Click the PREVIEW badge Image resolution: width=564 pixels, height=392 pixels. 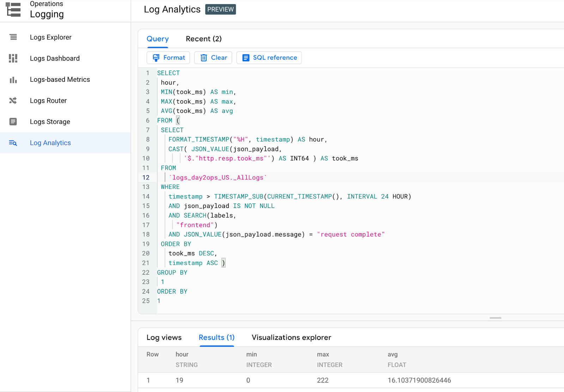220,10
